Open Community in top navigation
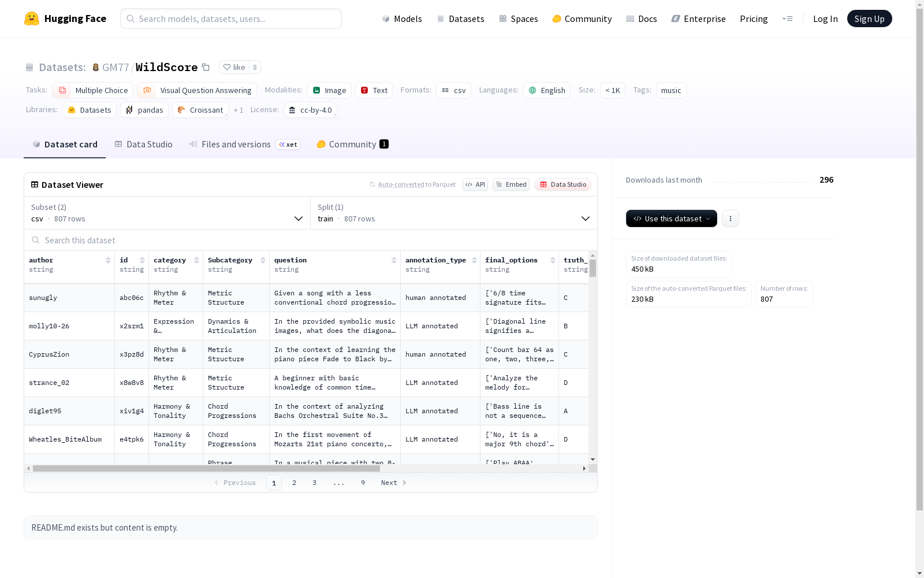Image resolution: width=924 pixels, height=578 pixels. (x=582, y=18)
